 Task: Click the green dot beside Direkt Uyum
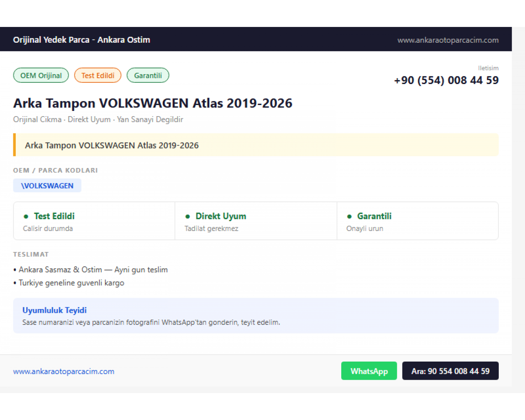click(x=188, y=216)
